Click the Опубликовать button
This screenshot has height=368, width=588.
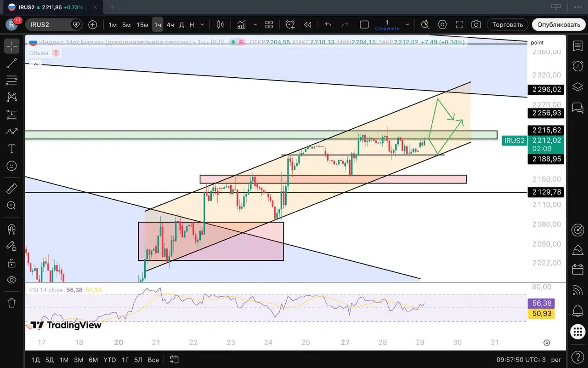(559, 24)
